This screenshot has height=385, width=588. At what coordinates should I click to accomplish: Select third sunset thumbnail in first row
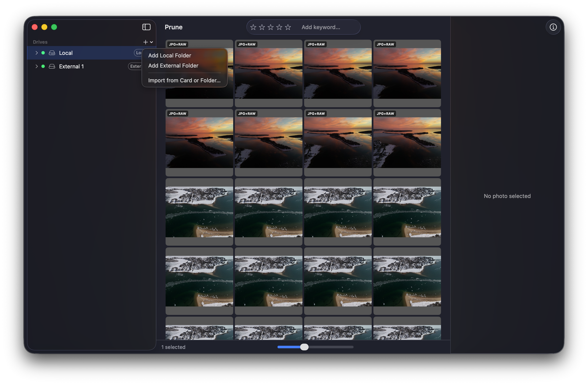pyautogui.click(x=338, y=73)
